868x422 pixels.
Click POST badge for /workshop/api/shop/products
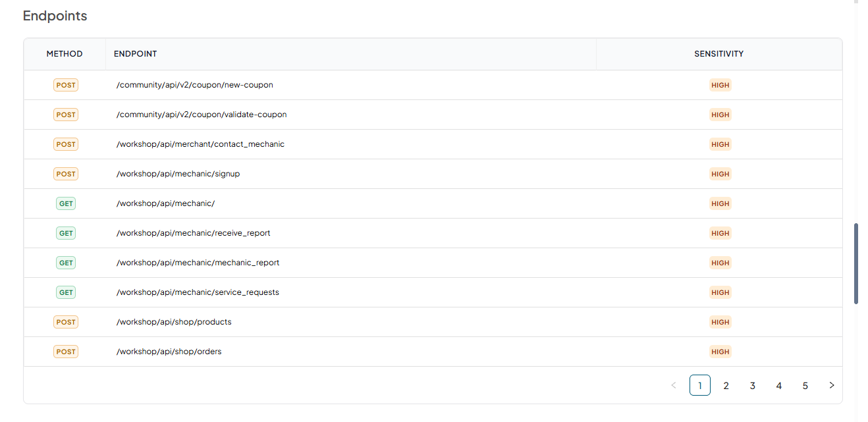click(66, 322)
